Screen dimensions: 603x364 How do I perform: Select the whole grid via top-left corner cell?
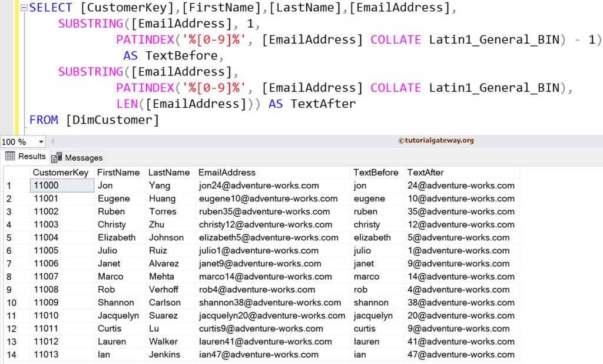[16, 173]
